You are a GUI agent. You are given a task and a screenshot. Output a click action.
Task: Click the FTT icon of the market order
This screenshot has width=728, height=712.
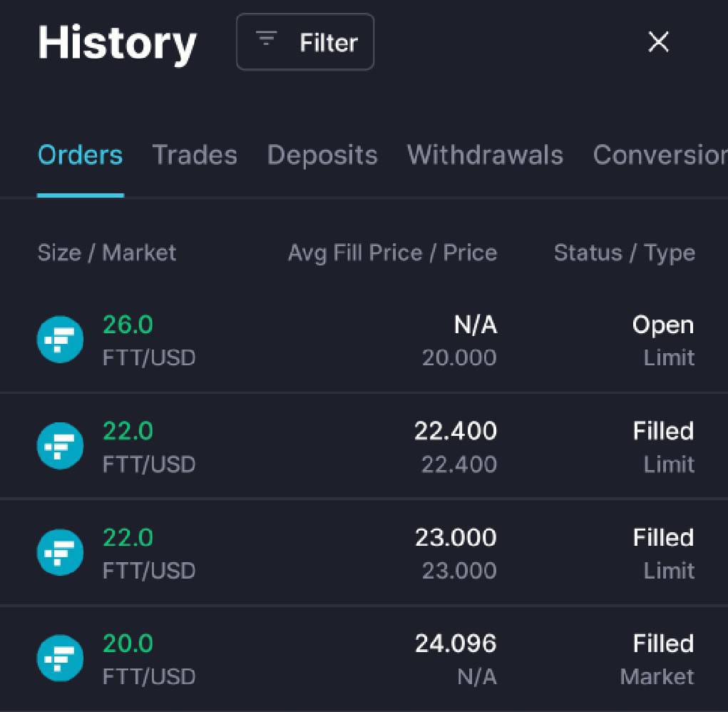tap(61, 658)
